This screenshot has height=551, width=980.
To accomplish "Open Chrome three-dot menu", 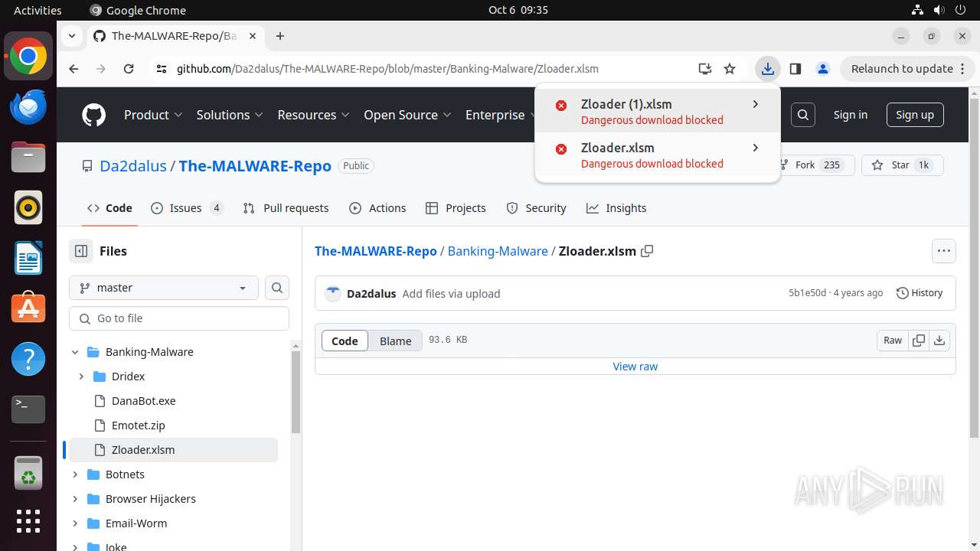I will [962, 69].
